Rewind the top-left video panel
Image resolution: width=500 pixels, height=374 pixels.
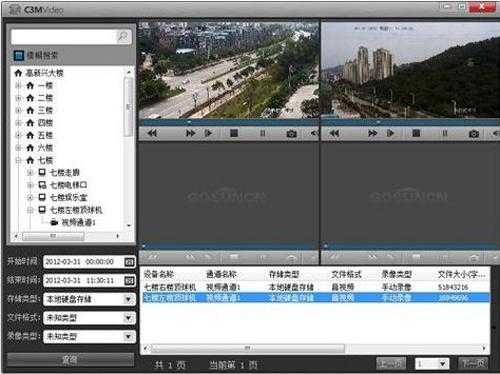click(x=152, y=133)
